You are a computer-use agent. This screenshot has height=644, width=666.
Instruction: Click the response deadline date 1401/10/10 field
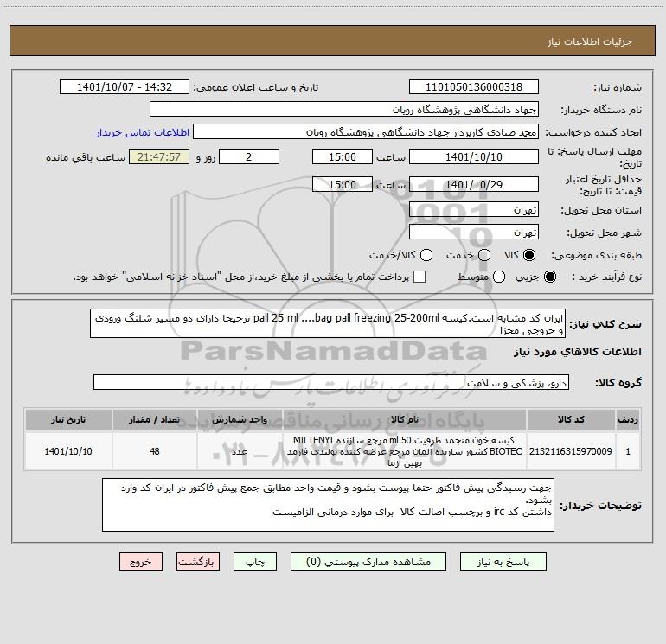pos(474,157)
